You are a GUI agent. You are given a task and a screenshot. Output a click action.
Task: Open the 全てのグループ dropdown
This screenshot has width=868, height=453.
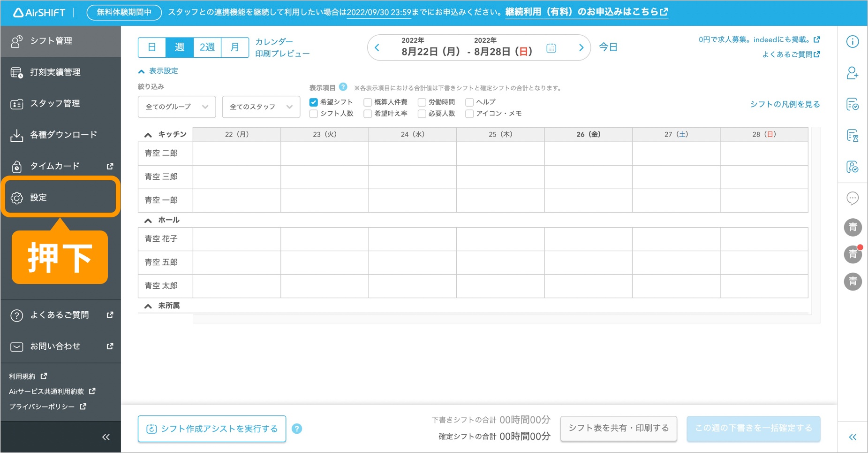coord(176,107)
